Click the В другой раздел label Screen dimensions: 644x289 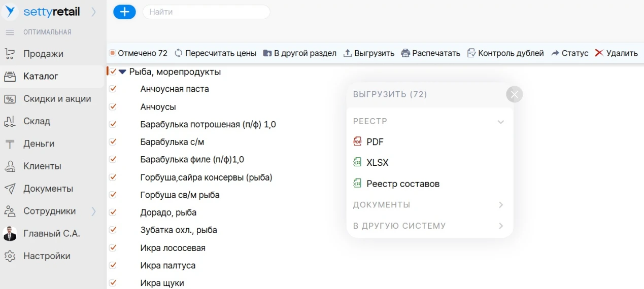(305, 53)
